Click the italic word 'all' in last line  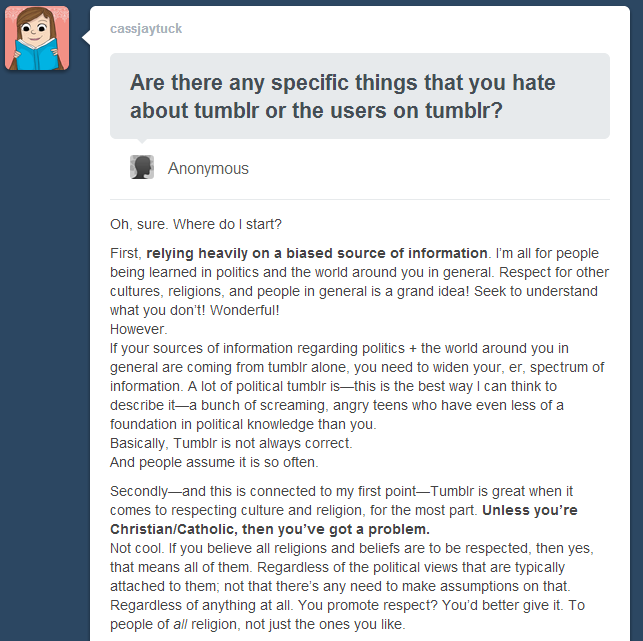(180, 624)
